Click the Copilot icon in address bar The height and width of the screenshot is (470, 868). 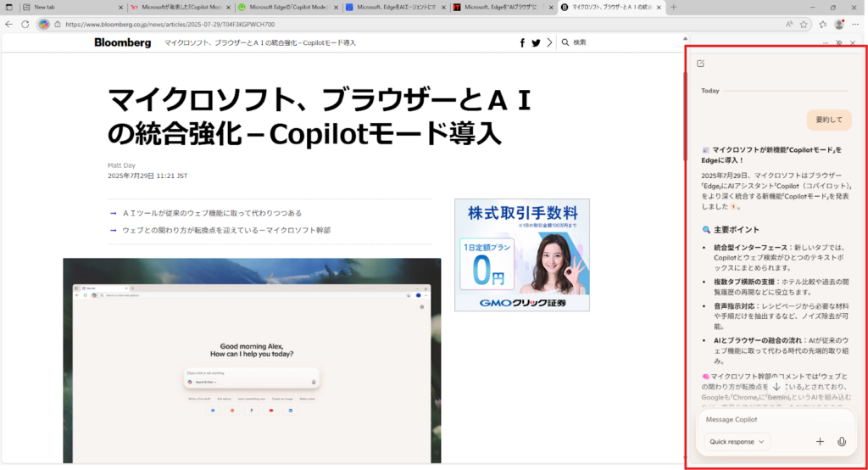pyautogui.click(x=44, y=25)
